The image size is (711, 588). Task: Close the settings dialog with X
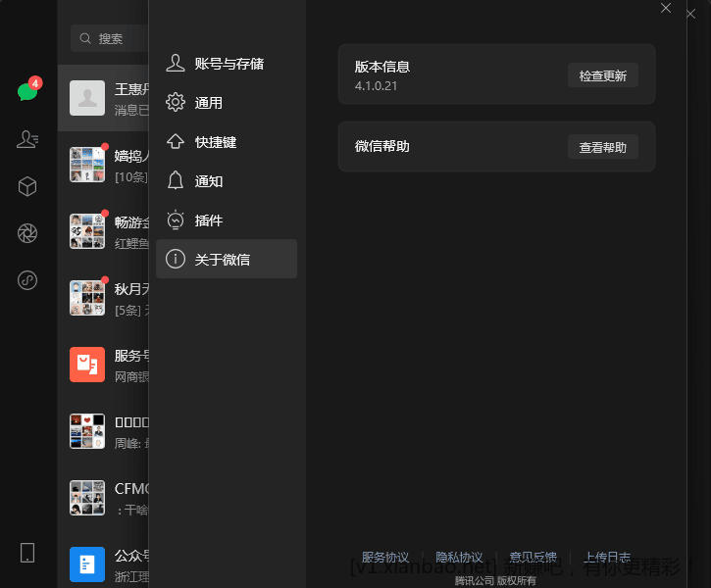(666, 8)
